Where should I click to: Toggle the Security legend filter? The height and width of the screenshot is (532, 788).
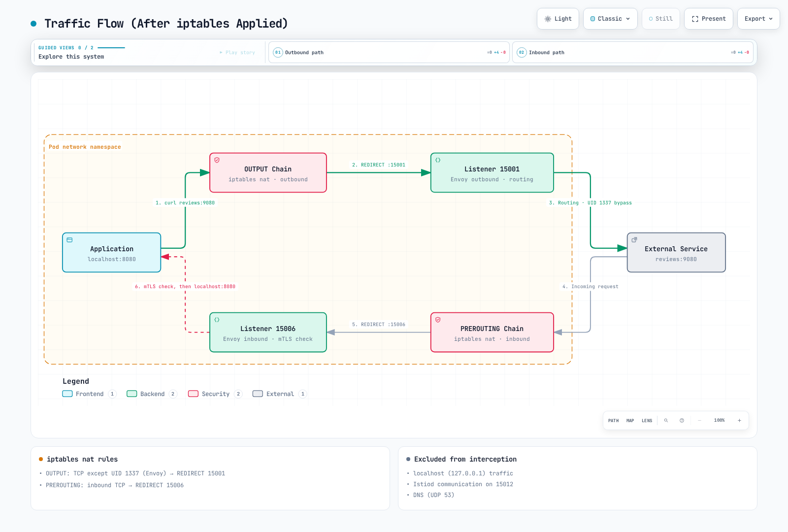pos(215,394)
